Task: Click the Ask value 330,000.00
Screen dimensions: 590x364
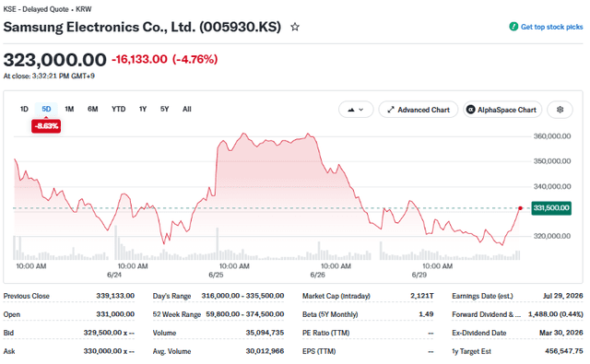Action: (109, 351)
